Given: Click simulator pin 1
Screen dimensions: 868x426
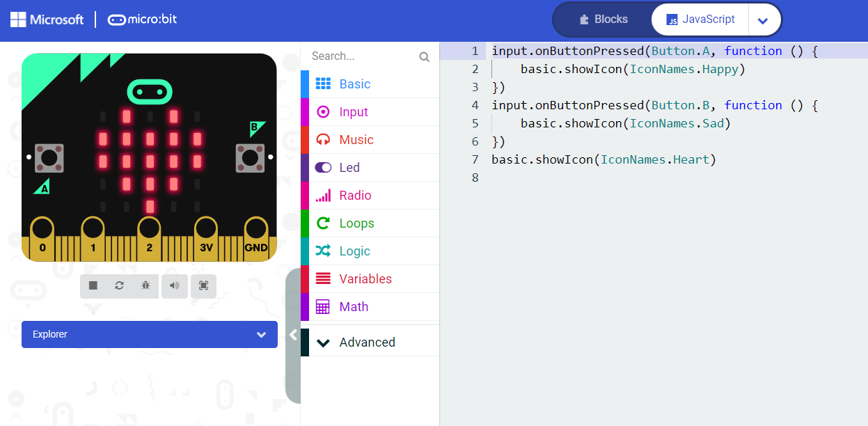Looking at the screenshot, I should (x=93, y=238).
